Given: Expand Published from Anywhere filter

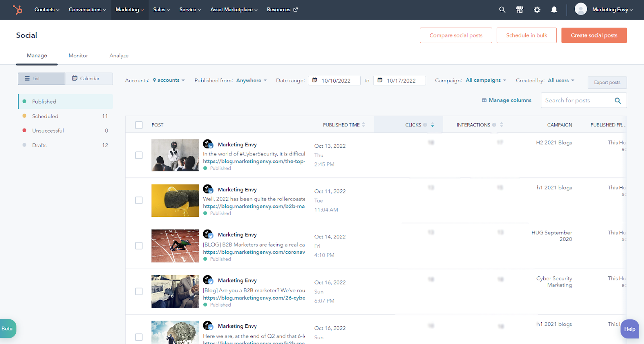Looking at the screenshot, I should (251, 80).
